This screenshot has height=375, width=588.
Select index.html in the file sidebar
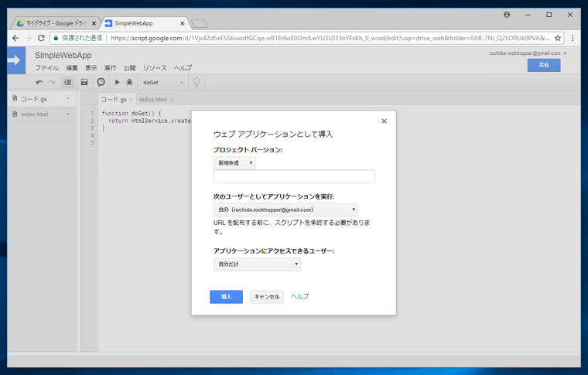[42, 114]
